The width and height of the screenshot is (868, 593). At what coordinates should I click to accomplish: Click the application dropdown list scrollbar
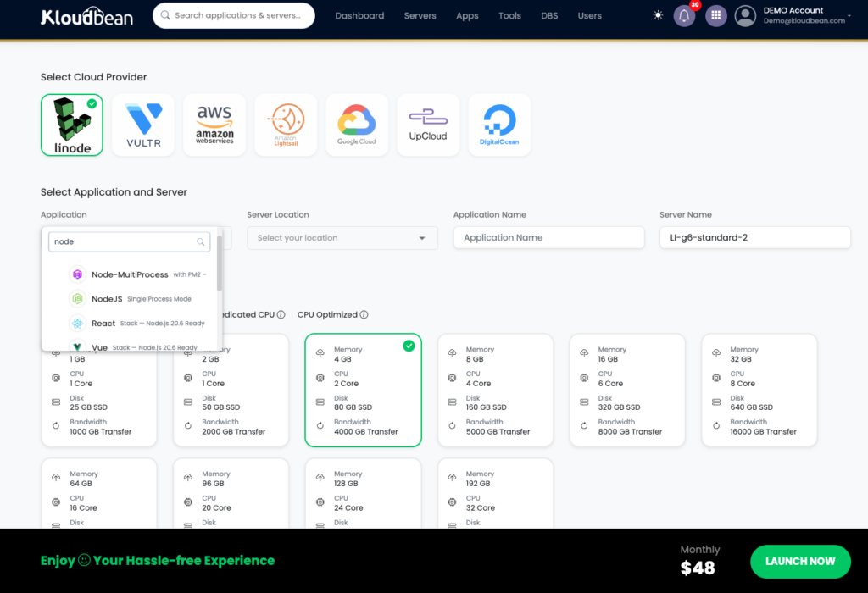point(220,263)
